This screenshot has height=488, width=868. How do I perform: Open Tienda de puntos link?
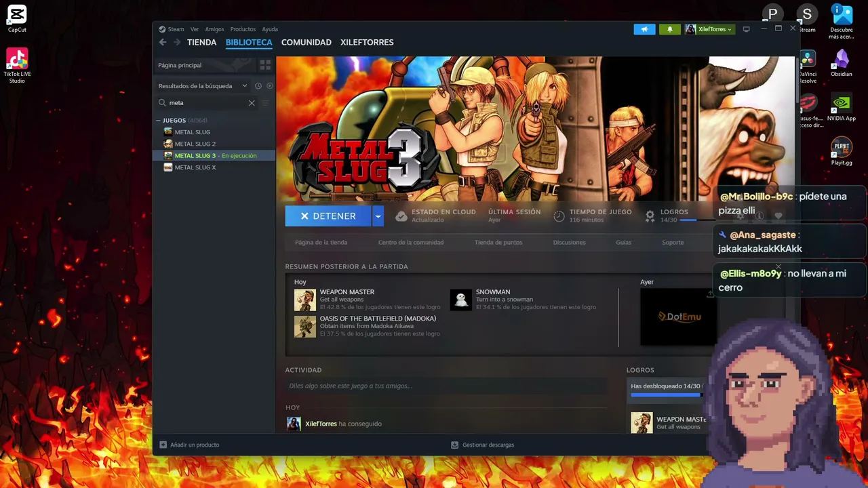click(498, 242)
